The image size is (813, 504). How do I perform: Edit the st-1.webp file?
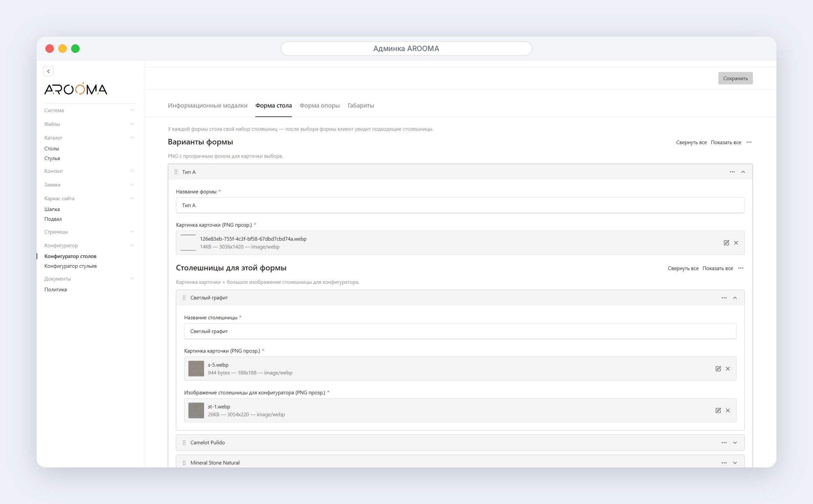[x=718, y=410]
